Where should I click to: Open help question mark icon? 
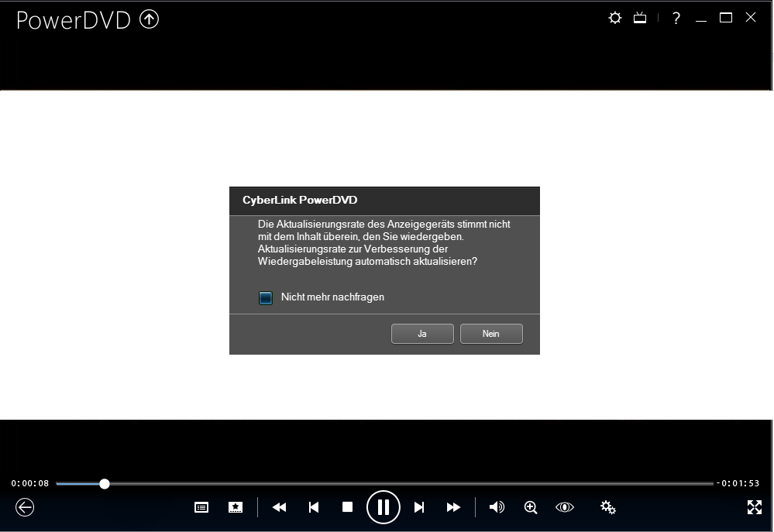(676, 19)
